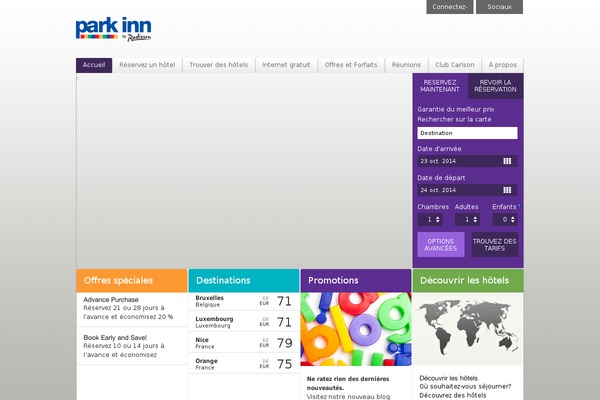Open the Découvrir les hôtels header

click(x=468, y=281)
